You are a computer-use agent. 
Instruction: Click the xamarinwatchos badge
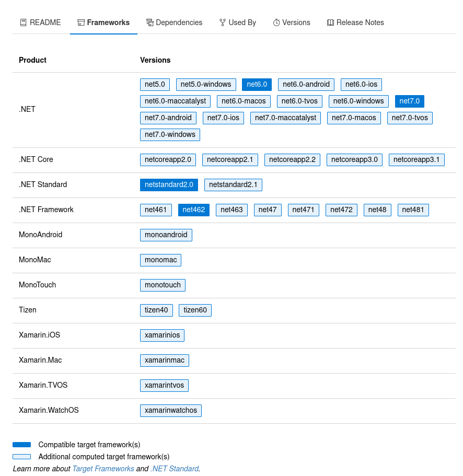click(171, 411)
